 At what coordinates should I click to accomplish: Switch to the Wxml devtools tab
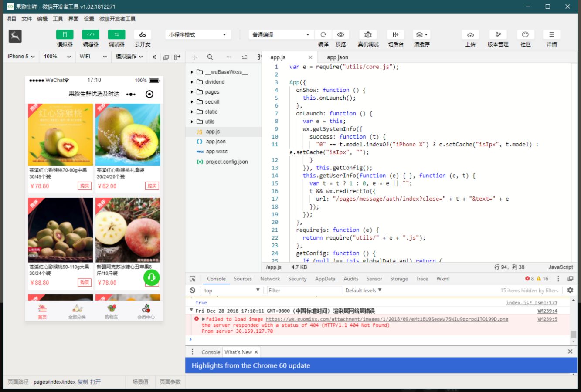(x=443, y=279)
